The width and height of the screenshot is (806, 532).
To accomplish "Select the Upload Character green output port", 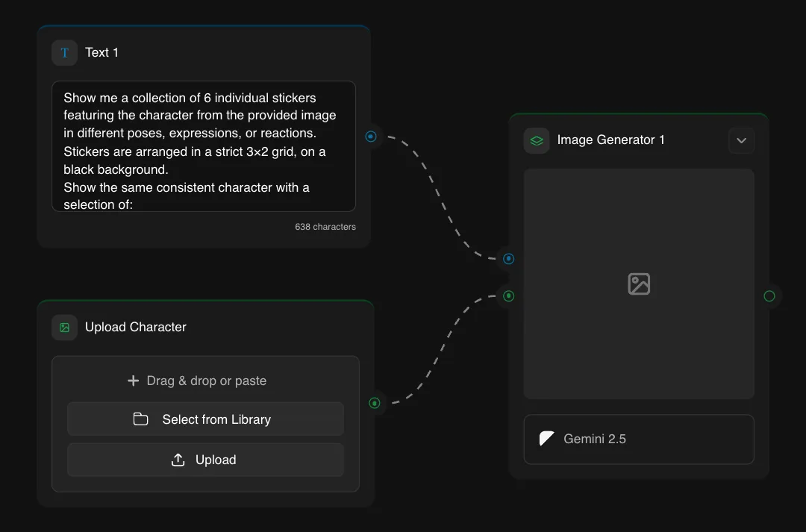I will [x=375, y=403].
